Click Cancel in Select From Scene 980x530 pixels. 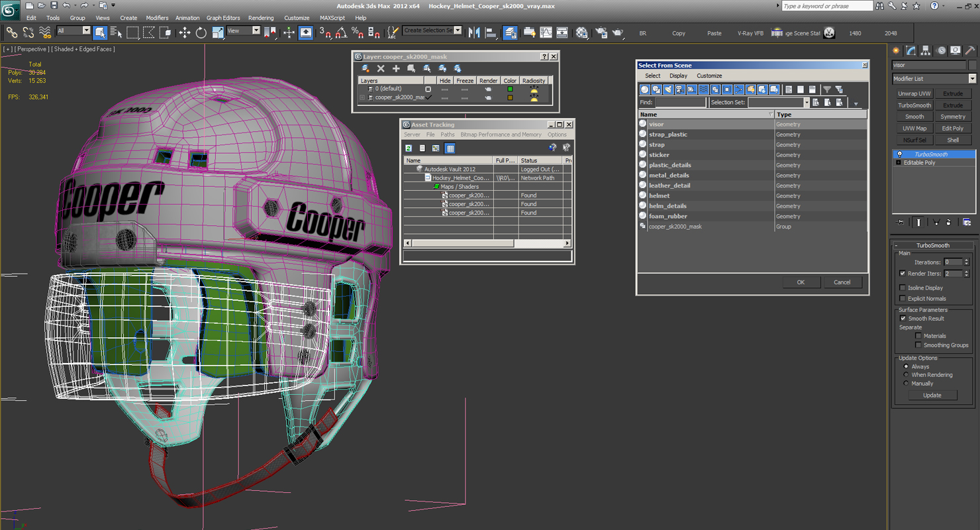[842, 282]
